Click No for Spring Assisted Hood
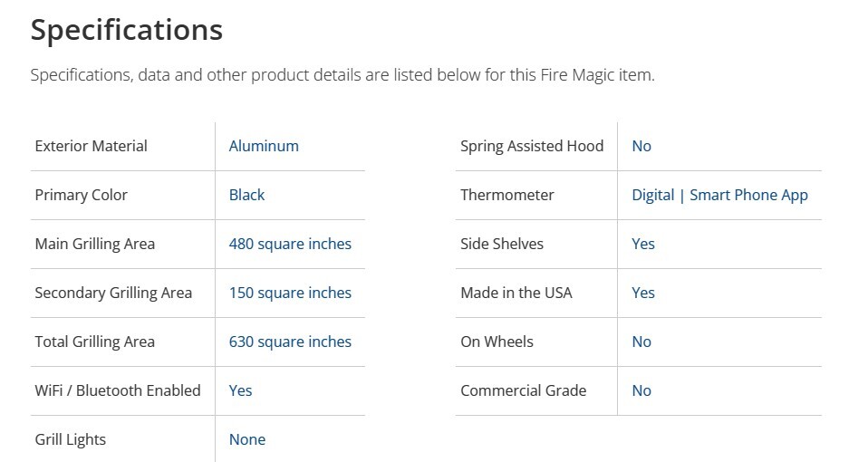This screenshot has height=462, width=868. point(641,146)
